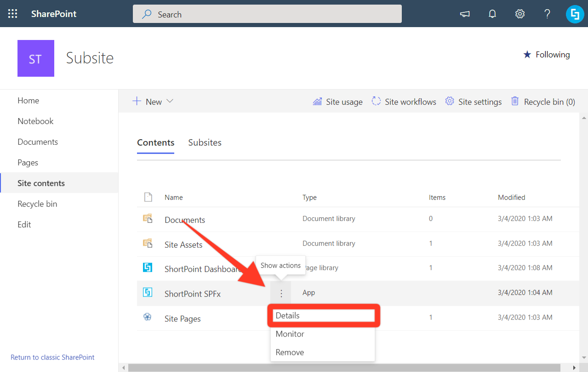Select the Contents tab
The image size is (588, 372).
(156, 142)
